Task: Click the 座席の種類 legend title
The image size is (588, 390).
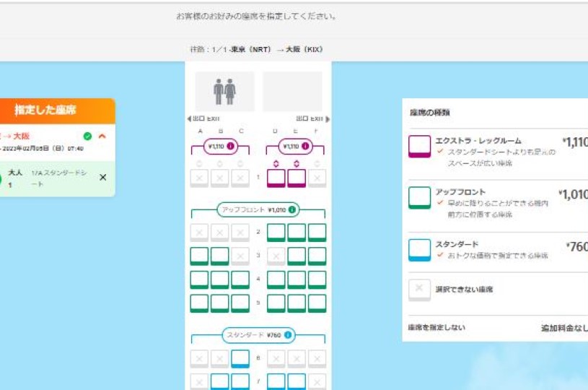Action: pos(430,112)
